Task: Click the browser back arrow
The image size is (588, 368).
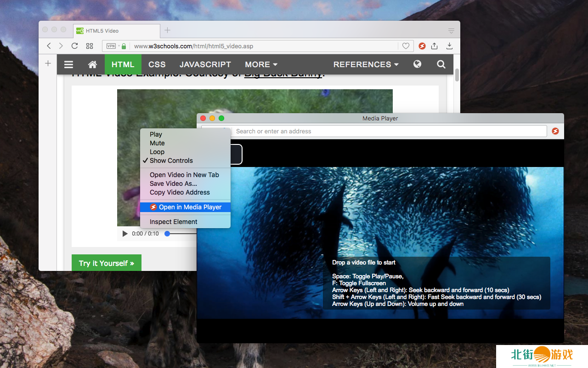Action: [x=49, y=46]
